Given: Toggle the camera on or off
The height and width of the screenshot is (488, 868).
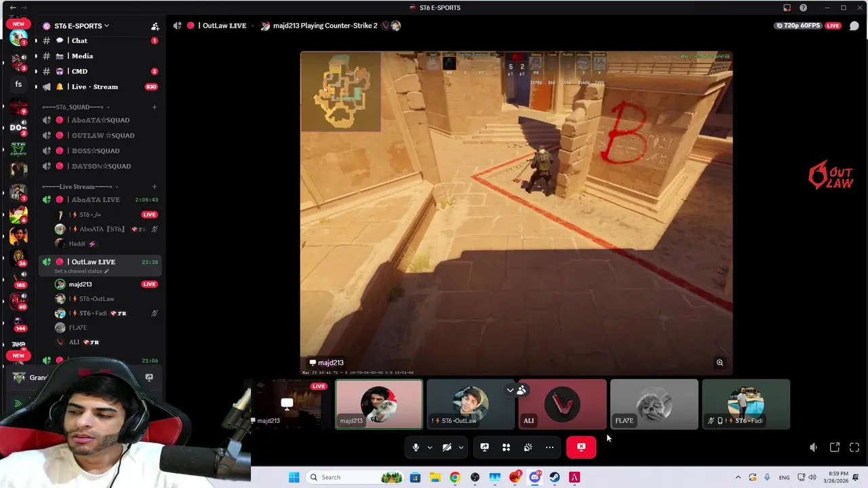Looking at the screenshot, I should point(447,447).
